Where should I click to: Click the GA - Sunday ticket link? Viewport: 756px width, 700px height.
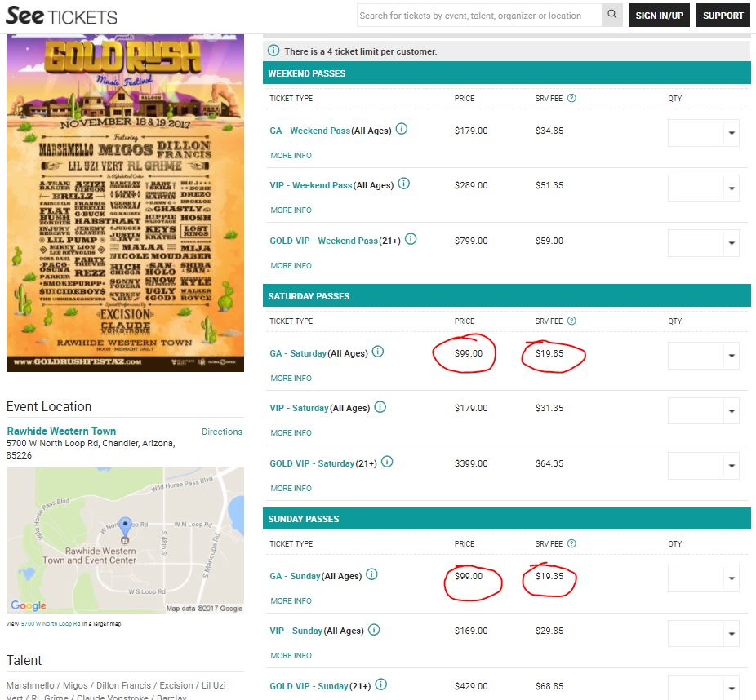(x=295, y=576)
